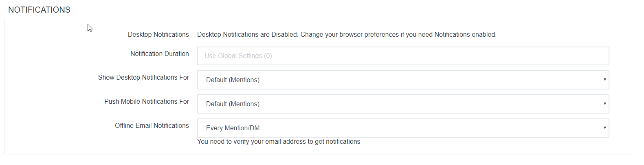Click the Use Global Settings (0) placeholder
Viewport: 644px width, 165px height.
[238, 56]
